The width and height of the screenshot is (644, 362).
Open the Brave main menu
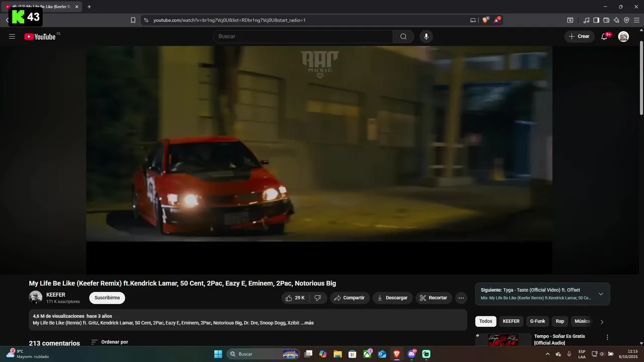(x=636, y=20)
